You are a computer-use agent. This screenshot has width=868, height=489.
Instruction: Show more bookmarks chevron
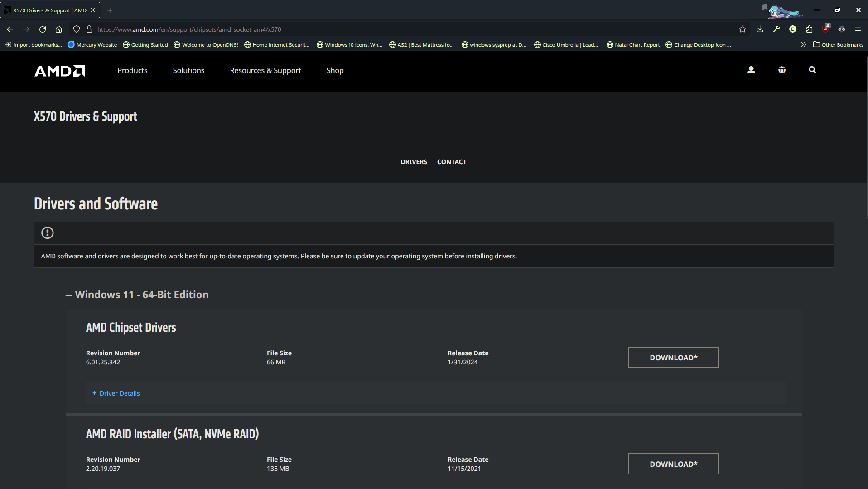pos(803,44)
